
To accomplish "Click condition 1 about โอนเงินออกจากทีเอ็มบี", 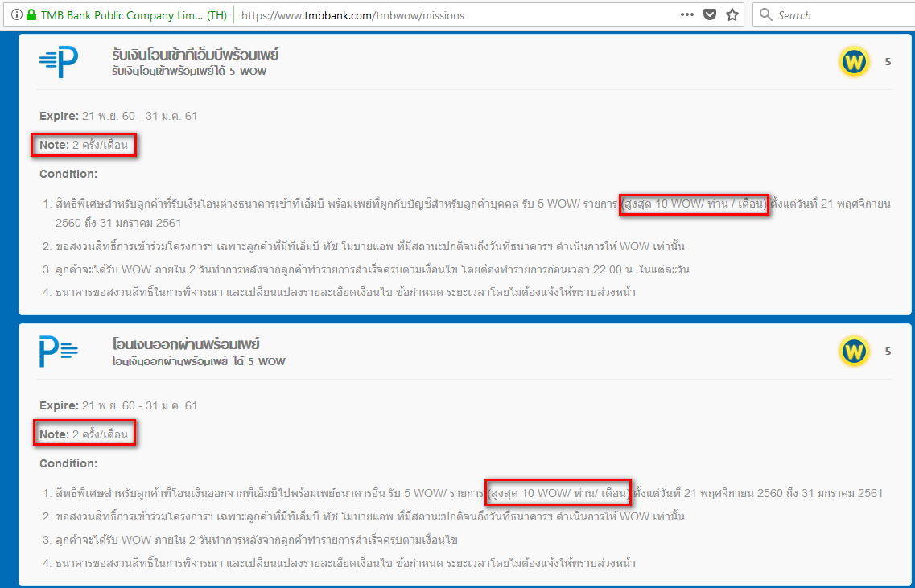I will coord(469,494).
